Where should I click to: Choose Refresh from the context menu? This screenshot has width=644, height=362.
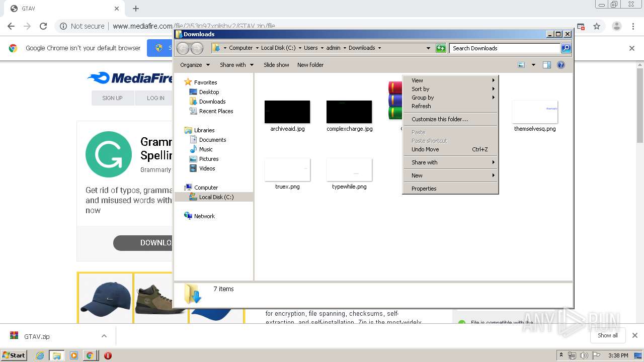coord(450,106)
